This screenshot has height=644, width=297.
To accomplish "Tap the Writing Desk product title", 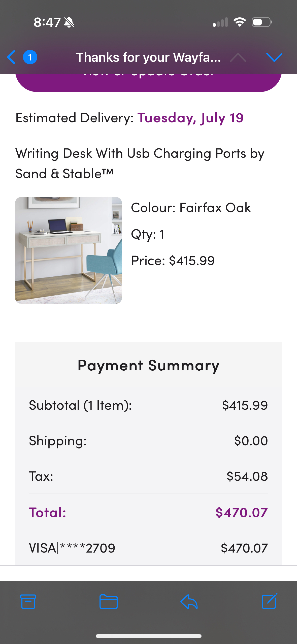I will click(x=140, y=163).
